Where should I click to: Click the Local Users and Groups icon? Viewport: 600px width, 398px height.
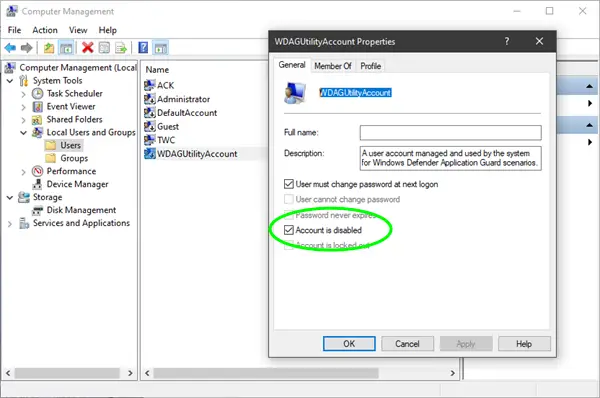point(38,132)
